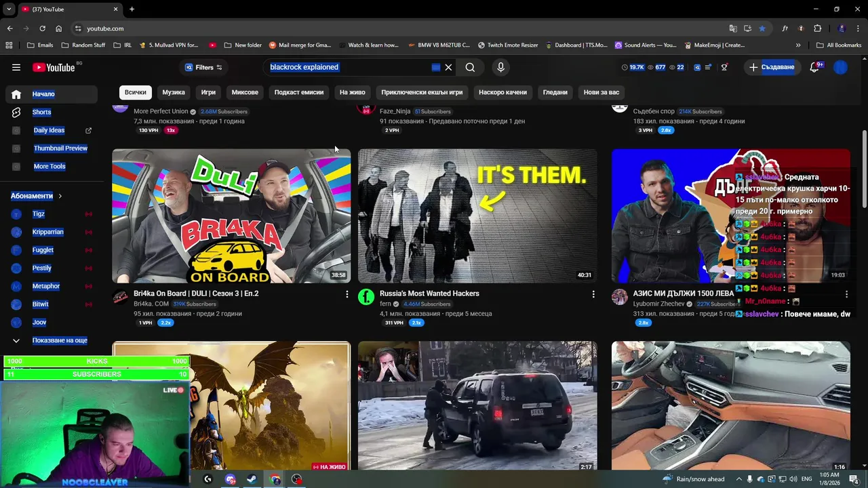This screenshot has height=488, width=868.
Task: Click the YouTube logo
Action: point(54,67)
